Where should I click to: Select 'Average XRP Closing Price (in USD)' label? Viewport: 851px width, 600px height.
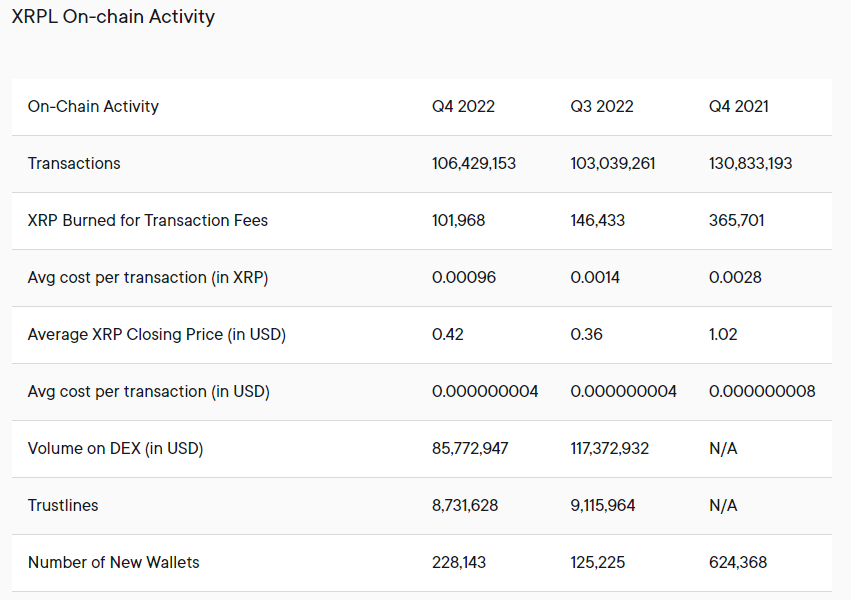[x=157, y=334]
